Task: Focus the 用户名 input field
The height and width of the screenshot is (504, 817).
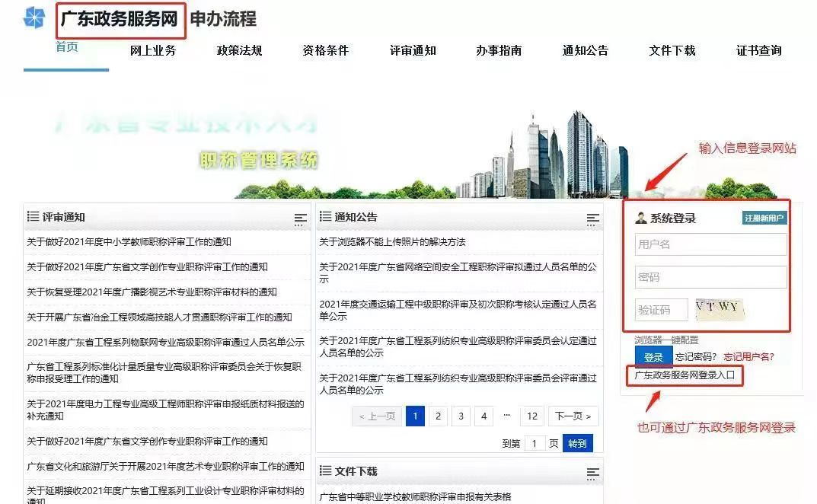Action: pos(710,244)
